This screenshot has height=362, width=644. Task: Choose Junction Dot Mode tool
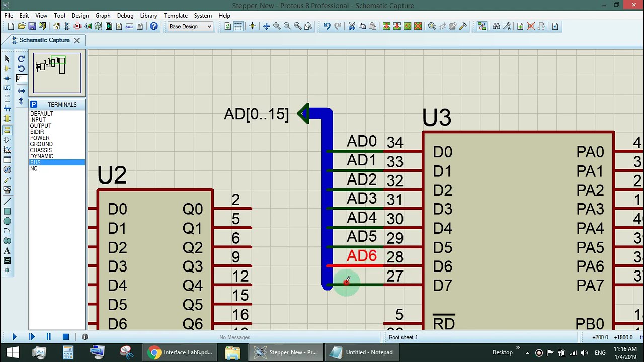[x=7, y=78]
